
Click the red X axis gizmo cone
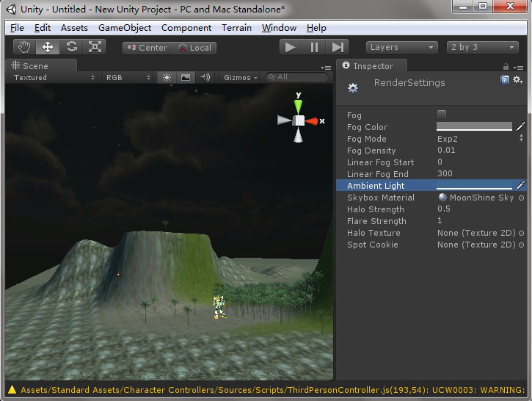click(x=311, y=121)
